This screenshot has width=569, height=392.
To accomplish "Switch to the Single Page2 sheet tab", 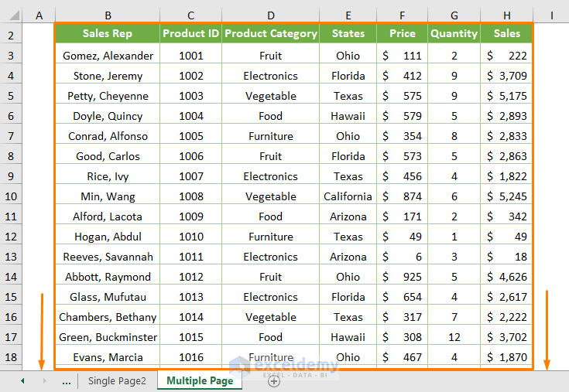I will point(117,381).
